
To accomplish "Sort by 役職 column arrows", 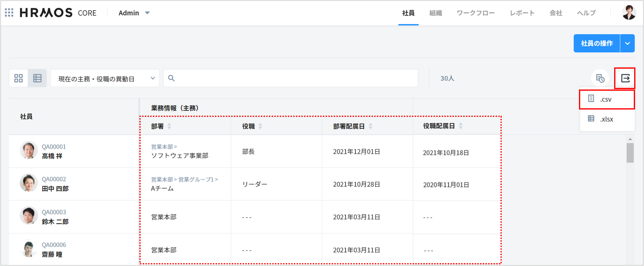I will [x=260, y=126].
